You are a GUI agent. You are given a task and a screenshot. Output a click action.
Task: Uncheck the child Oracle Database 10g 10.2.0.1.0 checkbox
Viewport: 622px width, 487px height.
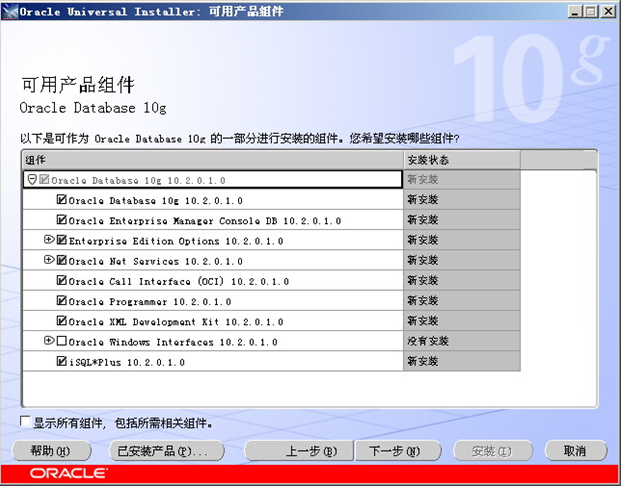tap(61, 199)
